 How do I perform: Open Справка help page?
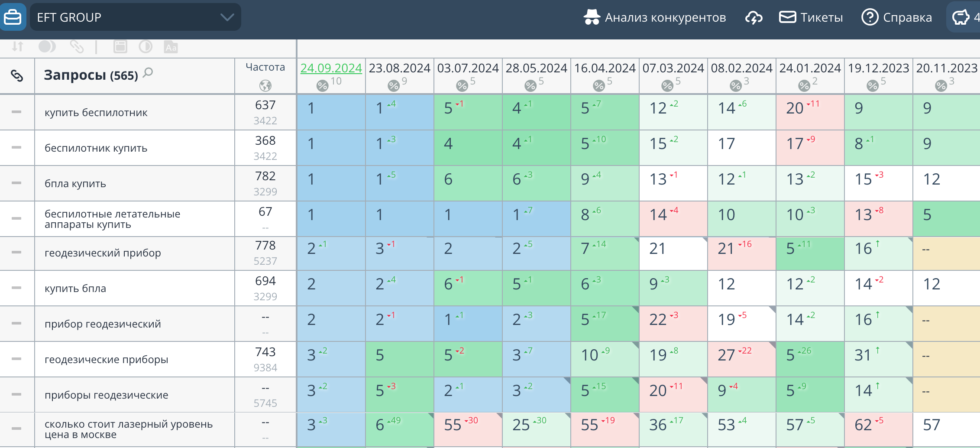pyautogui.click(x=896, y=17)
